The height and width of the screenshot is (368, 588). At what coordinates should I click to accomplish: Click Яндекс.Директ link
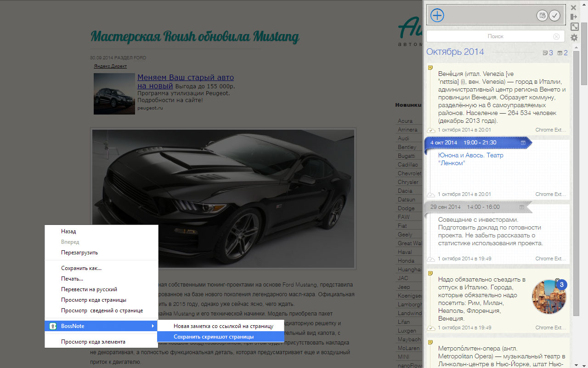coord(110,66)
